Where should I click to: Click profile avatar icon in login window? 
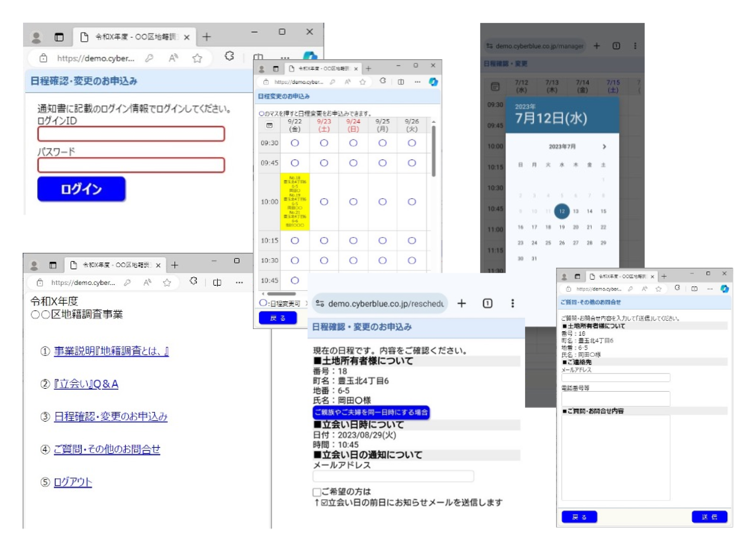coord(36,37)
